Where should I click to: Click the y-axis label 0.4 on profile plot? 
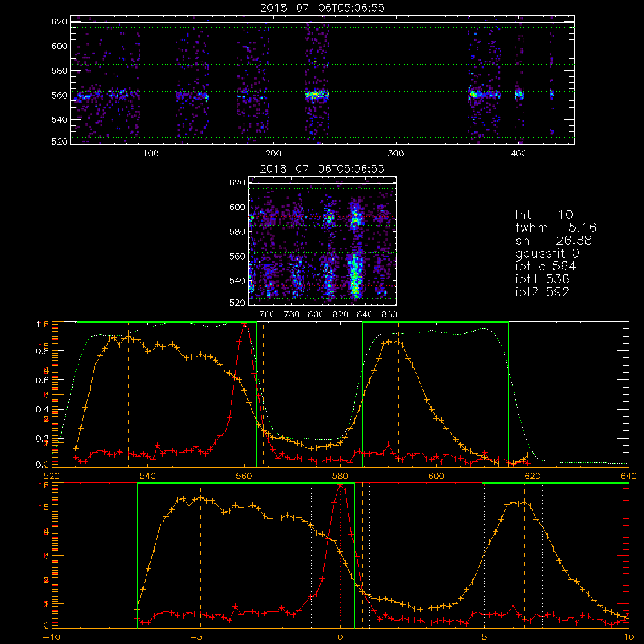(43, 410)
